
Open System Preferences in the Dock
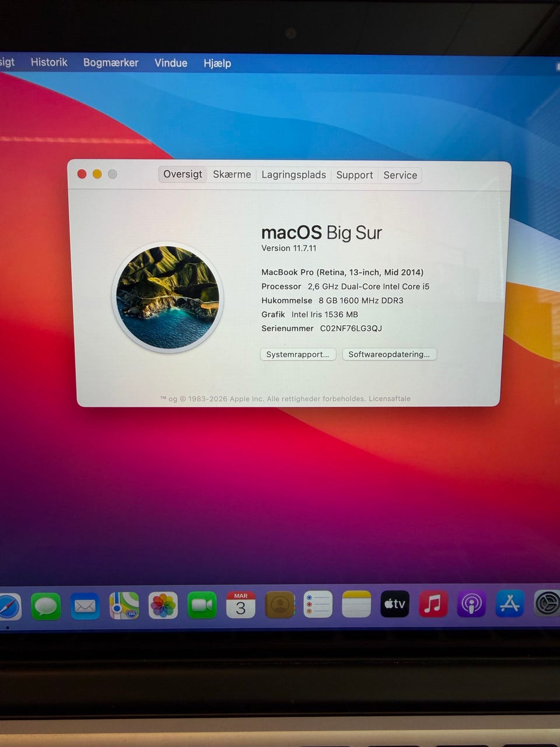pos(547,603)
